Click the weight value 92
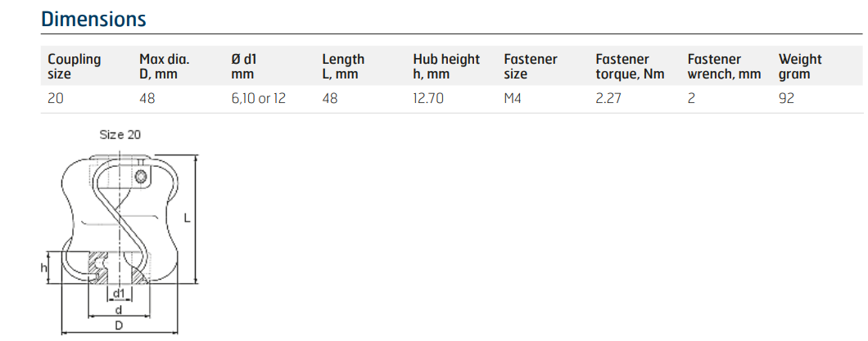The image size is (868, 341). click(786, 98)
